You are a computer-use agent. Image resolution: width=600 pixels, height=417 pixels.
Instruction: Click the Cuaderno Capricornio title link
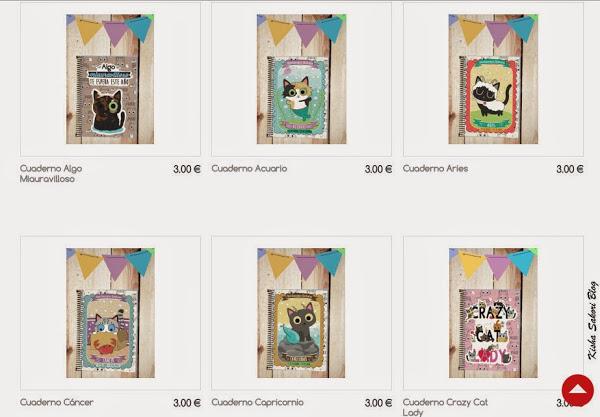click(x=258, y=402)
